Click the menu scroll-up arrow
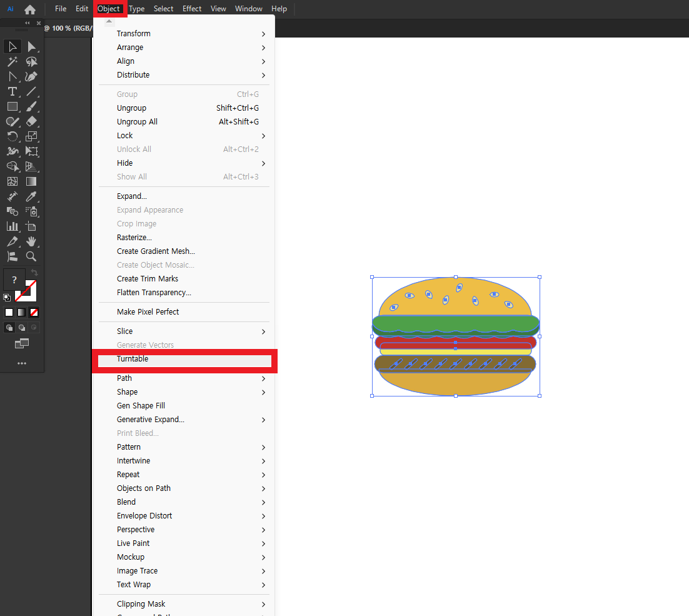This screenshot has width=689, height=616. (109, 21)
